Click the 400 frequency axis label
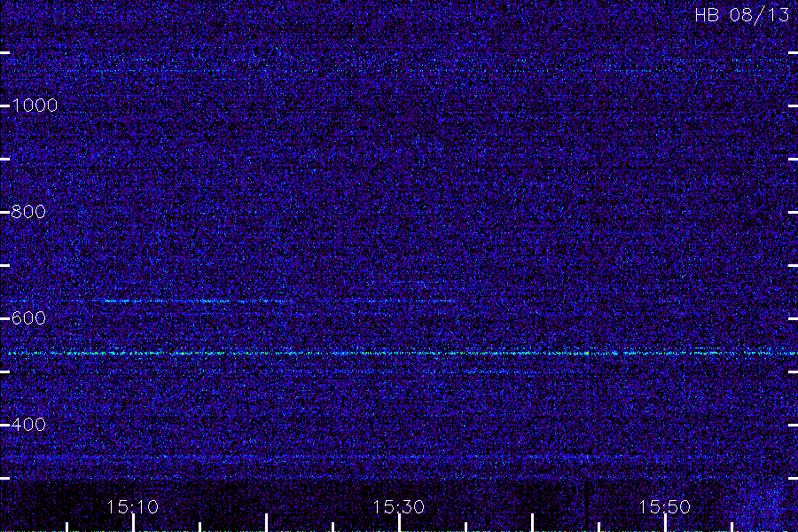This screenshot has height=532, width=798. [28, 425]
